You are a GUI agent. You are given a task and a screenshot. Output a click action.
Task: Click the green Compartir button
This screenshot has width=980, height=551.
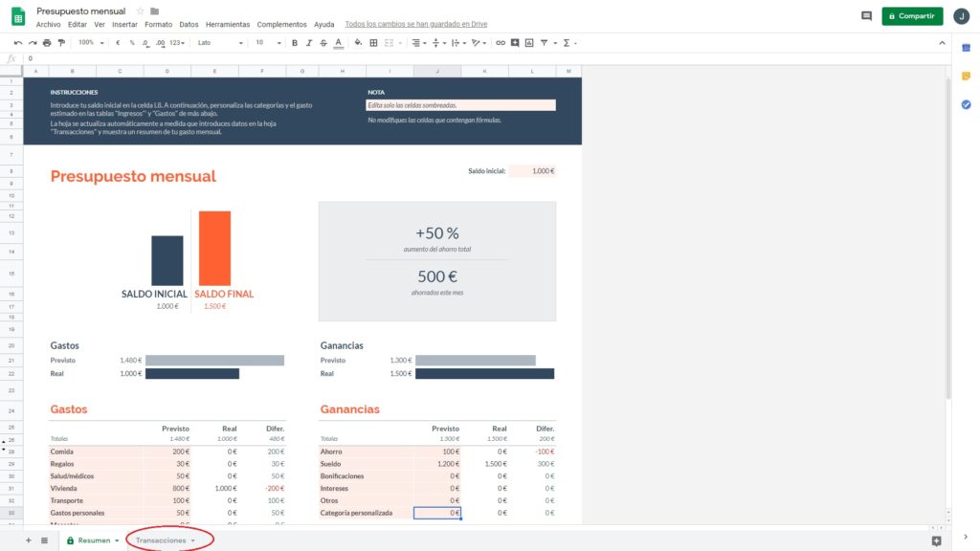912,16
